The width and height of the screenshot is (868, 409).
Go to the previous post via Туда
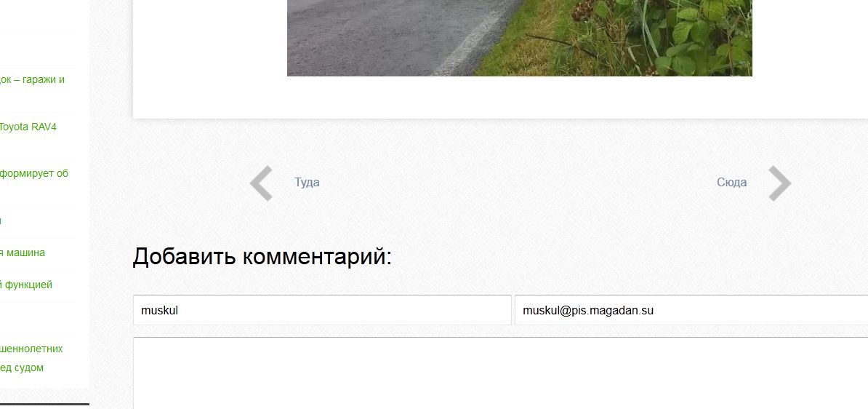pyautogui.click(x=307, y=183)
